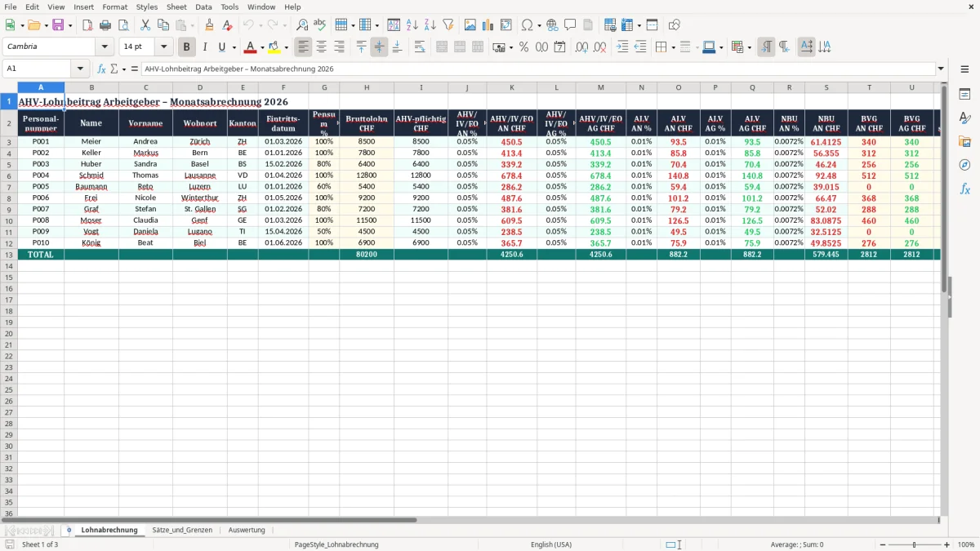Toggle Align Right

coord(340,47)
